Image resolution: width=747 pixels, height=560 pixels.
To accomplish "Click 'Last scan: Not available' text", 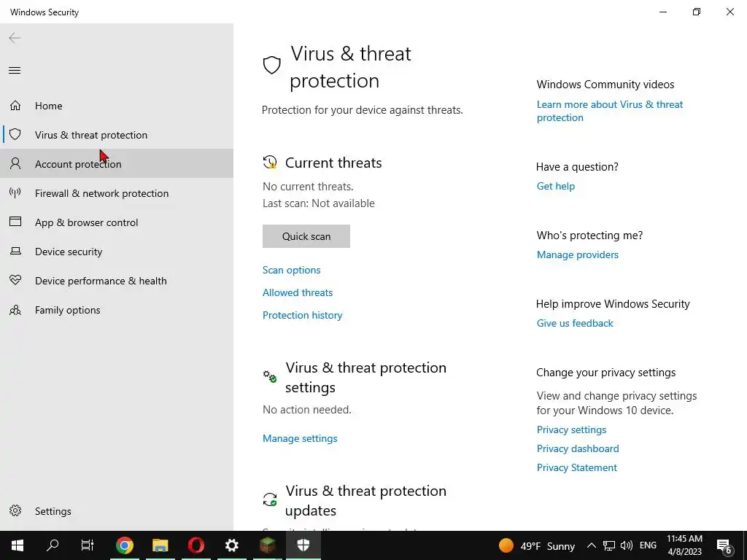I will coord(319,203).
